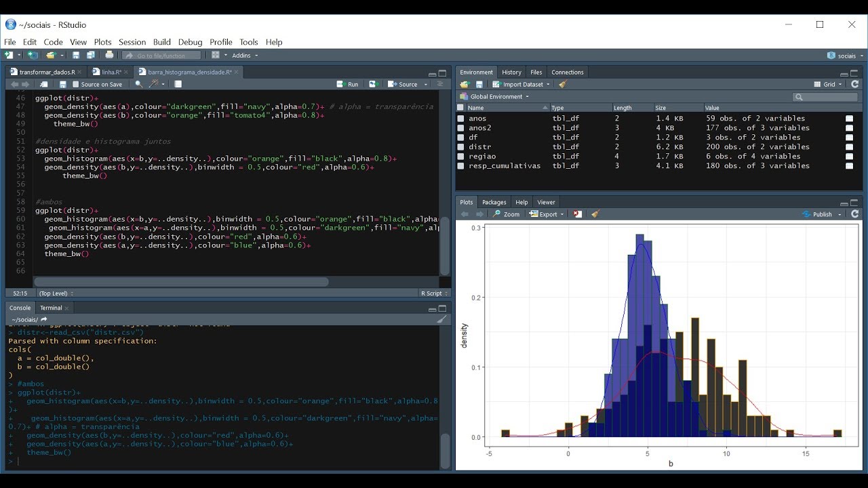The height and width of the screenshot is (488, 868).
Task: Open the Grid view mode dropdown
Action: 828,85
